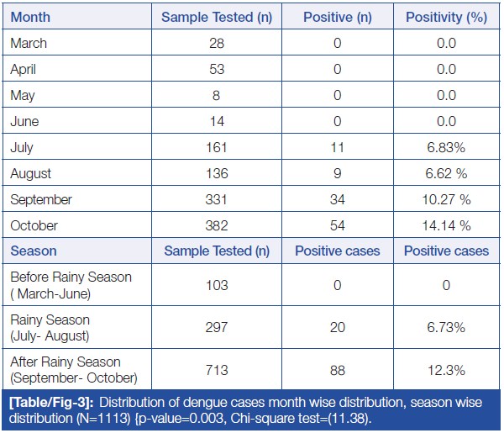Select July's positivity value 6.83%

coord(446,147)
